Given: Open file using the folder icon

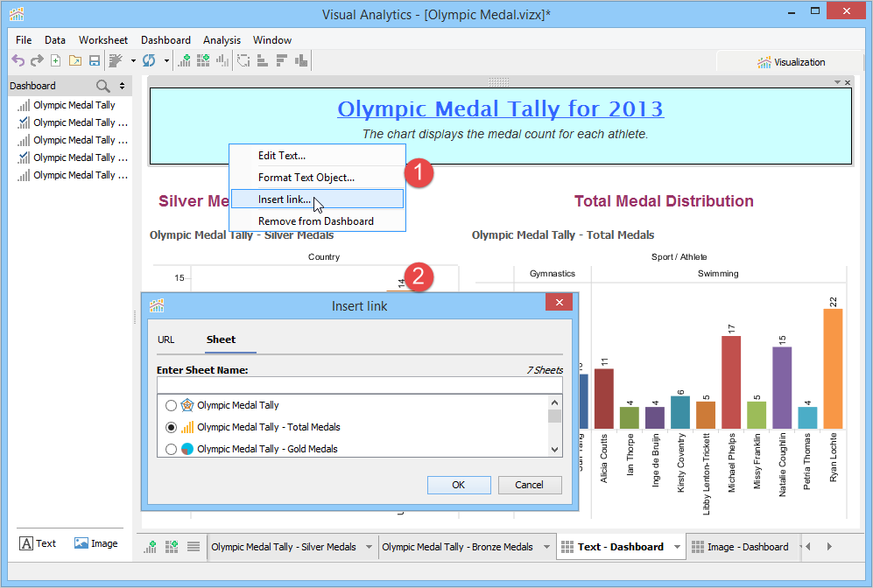Looking at the screenshot, I should click(74, 60).
